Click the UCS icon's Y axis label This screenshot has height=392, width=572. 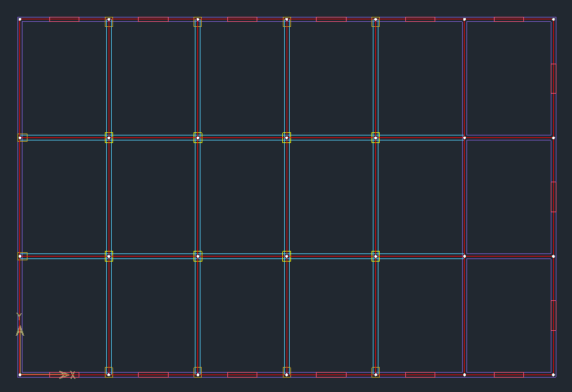pyautogui.click(x=19, y=316)
